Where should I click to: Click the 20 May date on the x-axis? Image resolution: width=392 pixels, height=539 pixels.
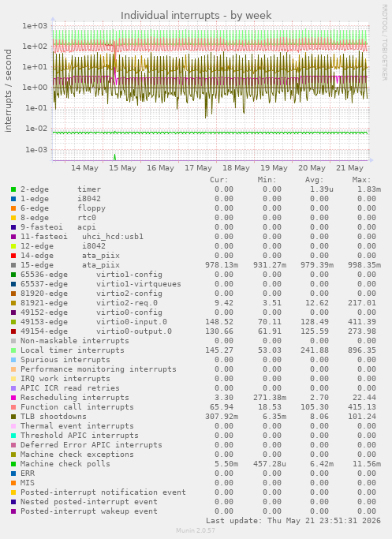[x=312, y=168]
